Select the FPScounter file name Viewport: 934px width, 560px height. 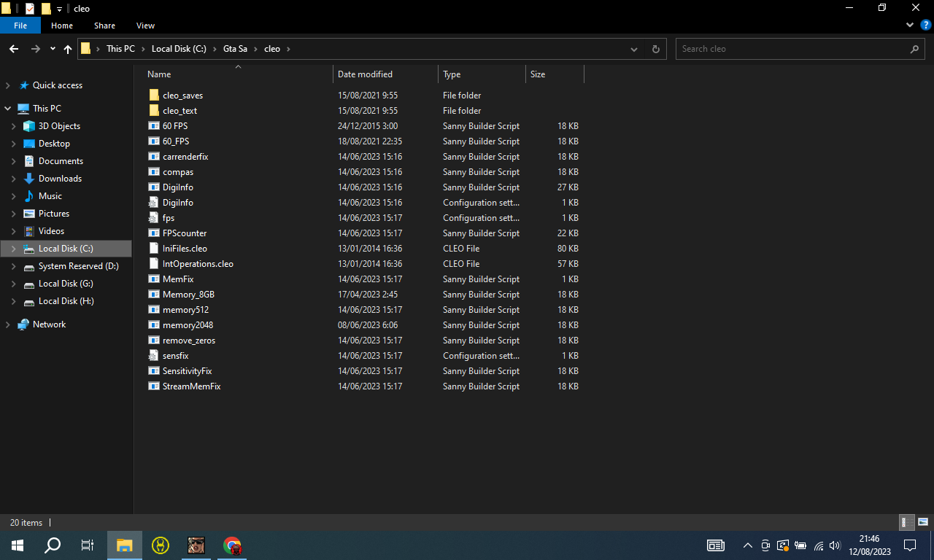(185, 233)
